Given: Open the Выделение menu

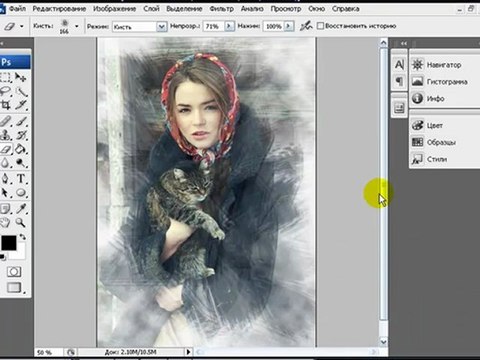Looking at the screenshot, I should click(184, 9).
